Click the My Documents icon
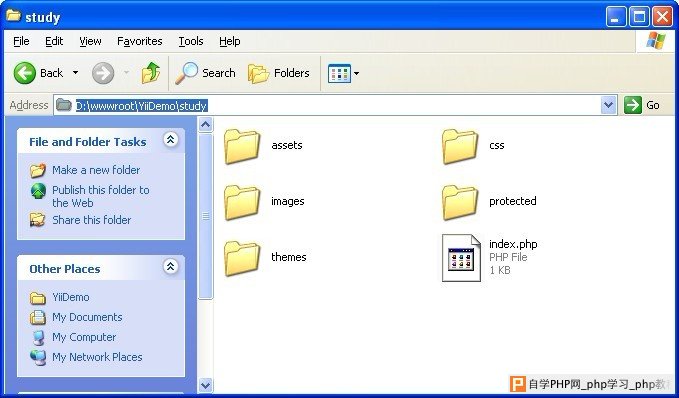This screenshot has height=398, width=679. 38,317
